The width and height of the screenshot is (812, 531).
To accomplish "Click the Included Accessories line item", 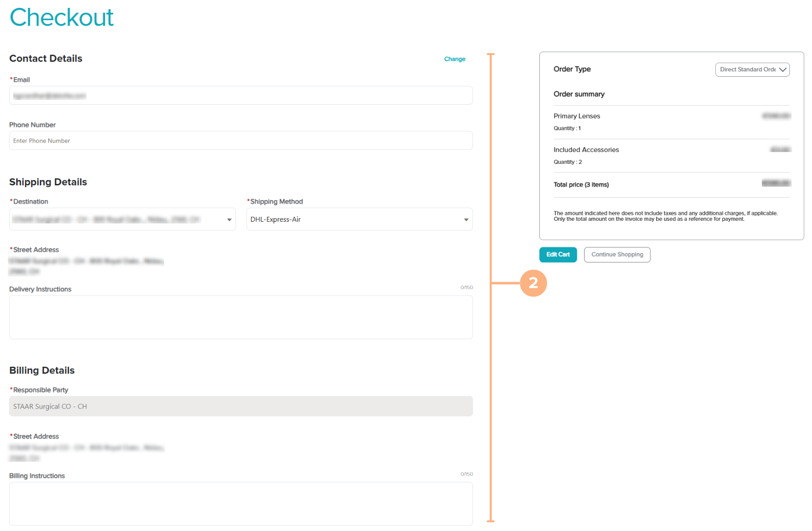I will [586, 150].
